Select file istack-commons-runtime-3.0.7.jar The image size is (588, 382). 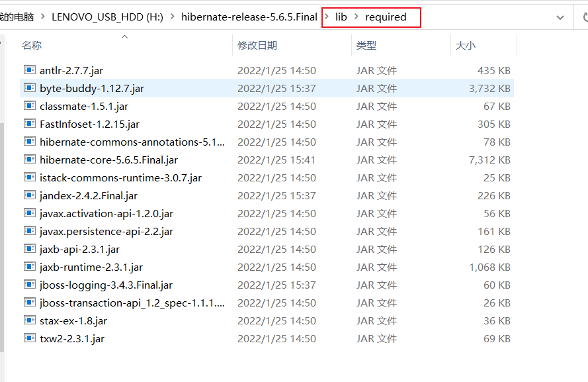pos(121,178)
